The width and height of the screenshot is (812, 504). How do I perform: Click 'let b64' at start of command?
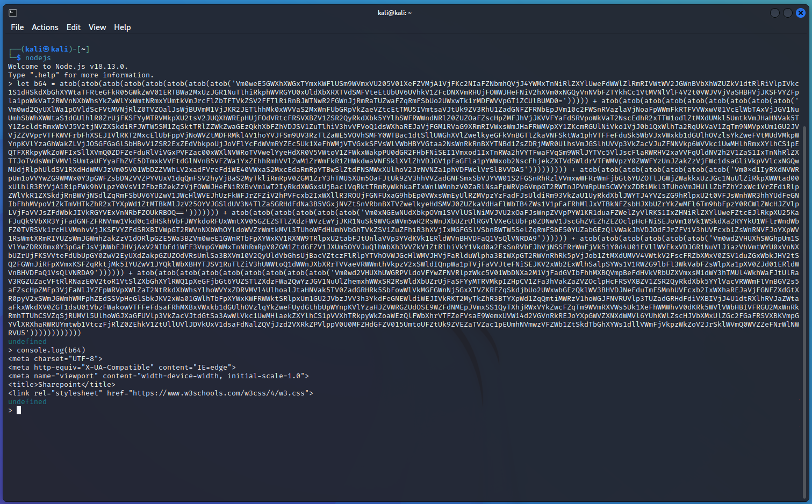pos(32,84)
